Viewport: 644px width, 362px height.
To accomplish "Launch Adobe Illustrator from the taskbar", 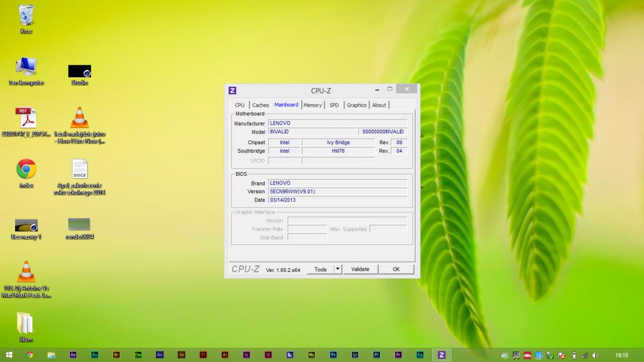I will tap(225, 355).
